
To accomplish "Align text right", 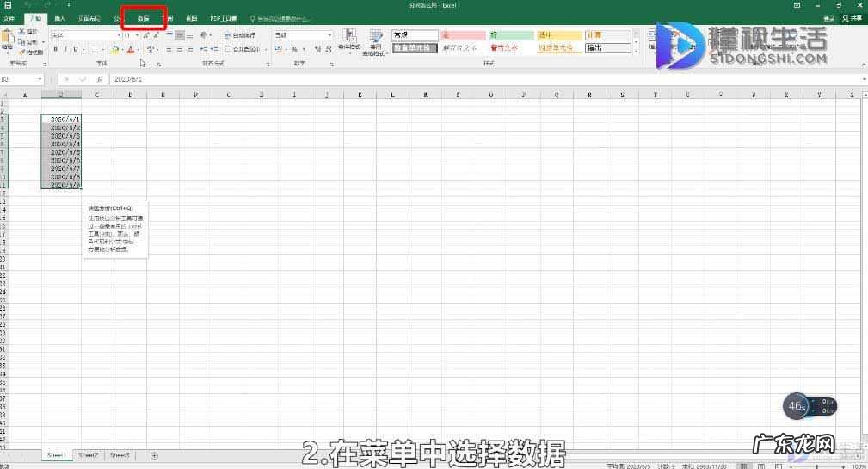I will point(190,50).
